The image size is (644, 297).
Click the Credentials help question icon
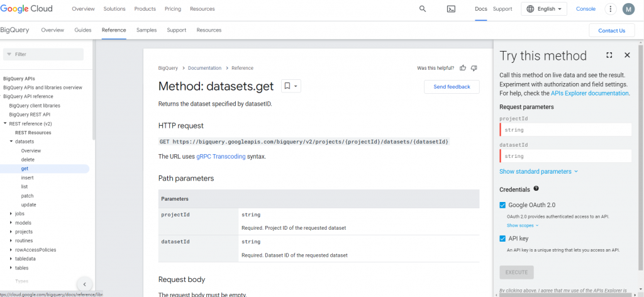pos(536,188)
